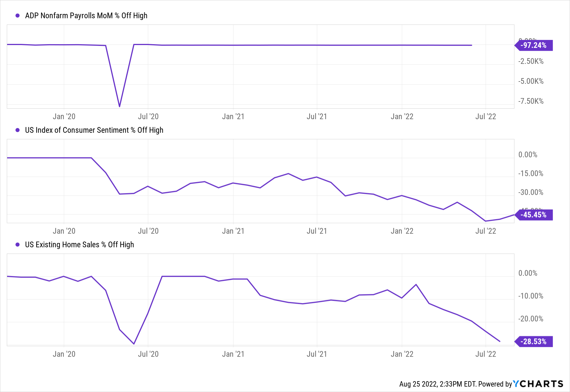The height and width of the screenshot is (392, 570).
Task: Click Jul '21 tick on the top chart
Action: pos(317,117)
